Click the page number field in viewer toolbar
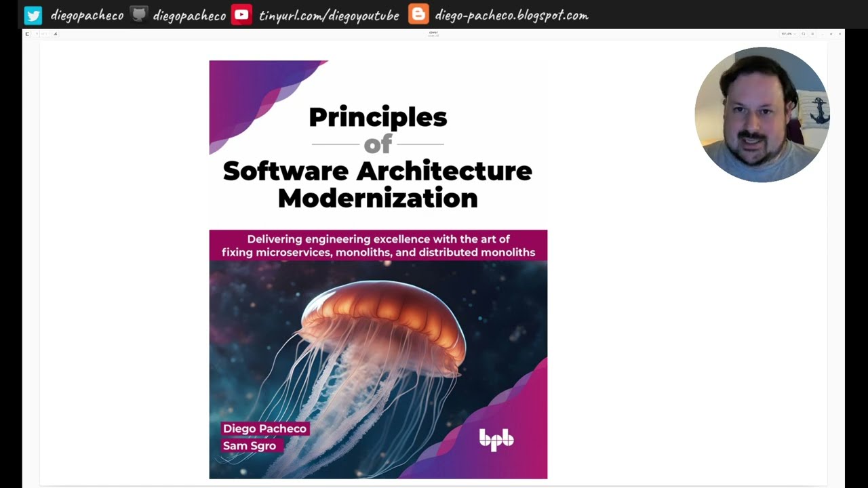 click(36, 34)
